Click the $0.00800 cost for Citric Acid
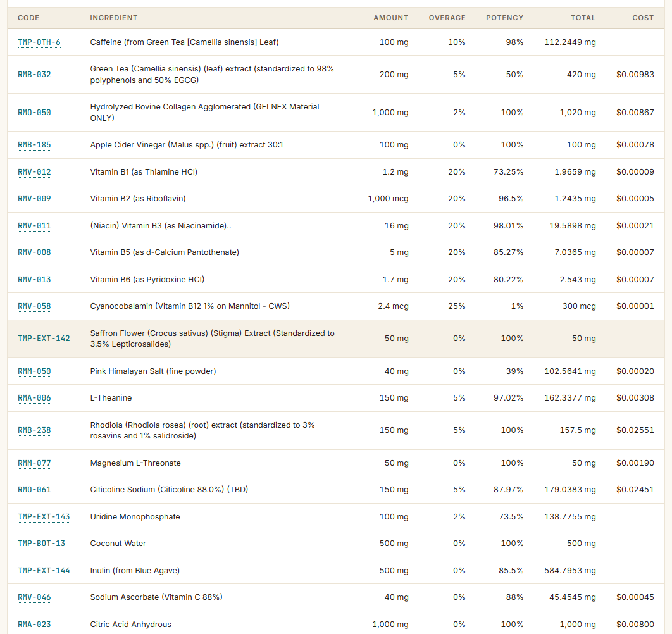672x634 pixels. click(x=635, y=624)
